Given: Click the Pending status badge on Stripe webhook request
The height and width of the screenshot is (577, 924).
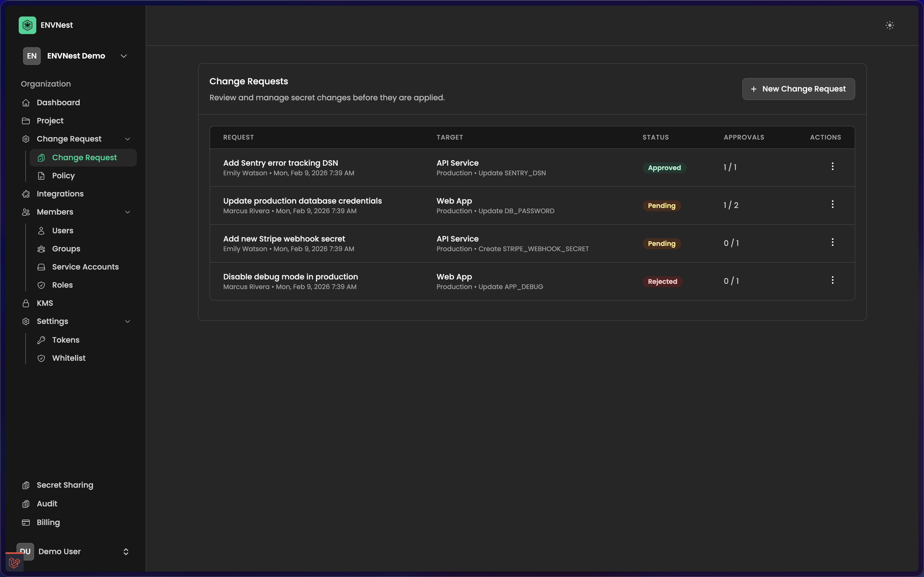Looking at the screenshot, I should (x=661, y=243).
